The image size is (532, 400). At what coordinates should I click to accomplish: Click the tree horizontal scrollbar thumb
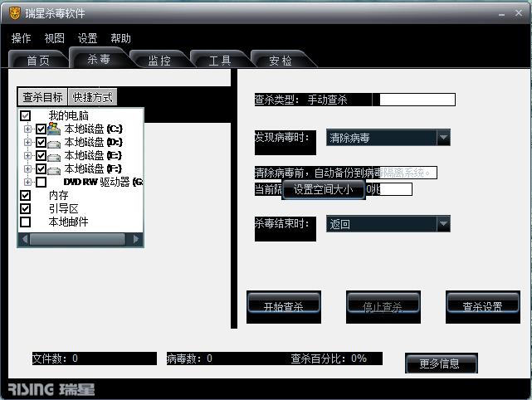tap(77, 239)
